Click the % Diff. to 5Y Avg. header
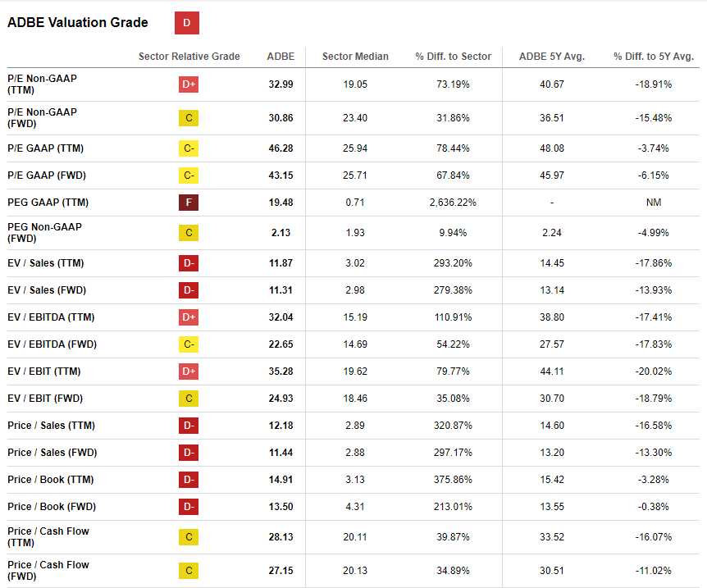 click(x=653, y=57)
